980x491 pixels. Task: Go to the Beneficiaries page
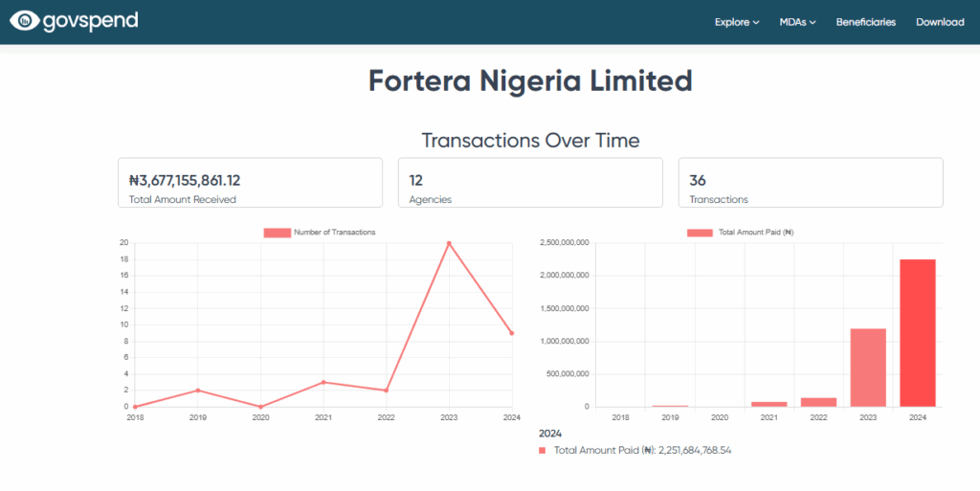pos(865,22)
